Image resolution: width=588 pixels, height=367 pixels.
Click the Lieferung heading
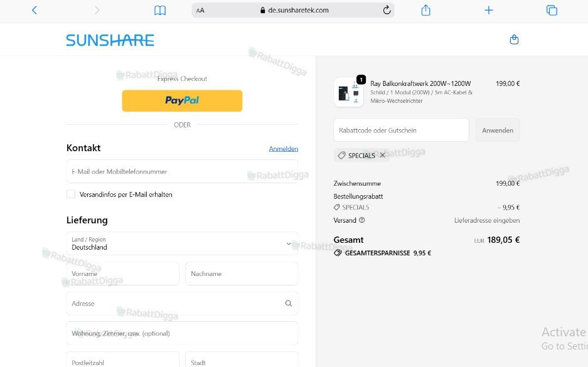point(87,220)
